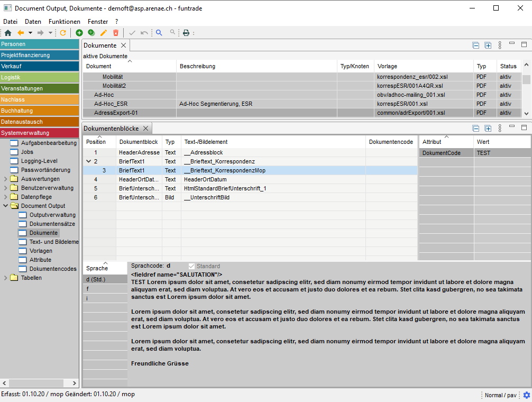532x402 pixels.
Task: Expand the Auswertungen tree folder
Action: (x=6, y=179)
